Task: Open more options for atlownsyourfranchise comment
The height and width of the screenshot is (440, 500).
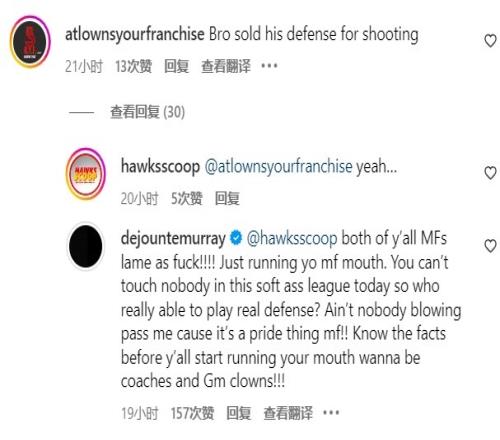Action: coord(269,66)
